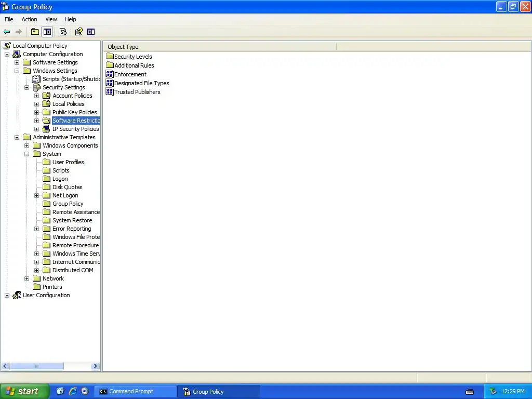Click the Forward arrow toolbar button
Image resolution: width=532 pixels, height=399 pixels.
click(x=19, y=32)
